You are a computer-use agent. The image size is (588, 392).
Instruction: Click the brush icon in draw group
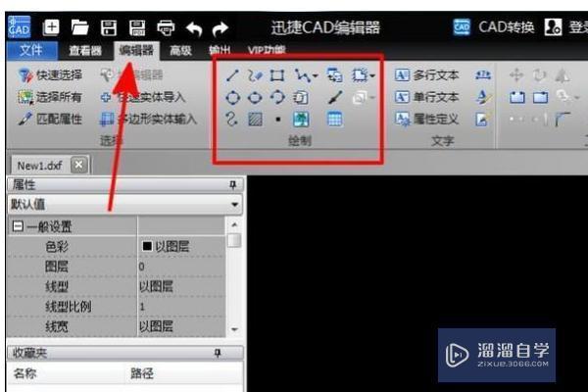[335, 98]
